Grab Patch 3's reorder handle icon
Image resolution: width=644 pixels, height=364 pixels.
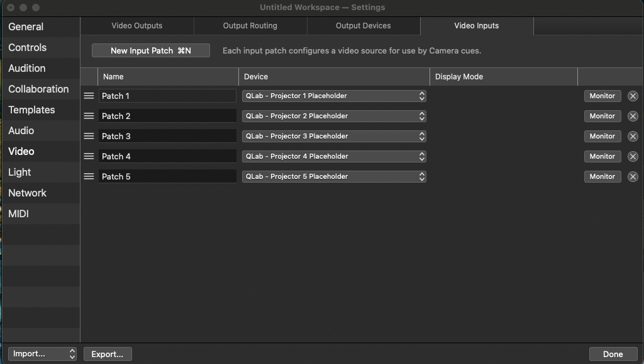pyautogui.click(x=89, y=136)
